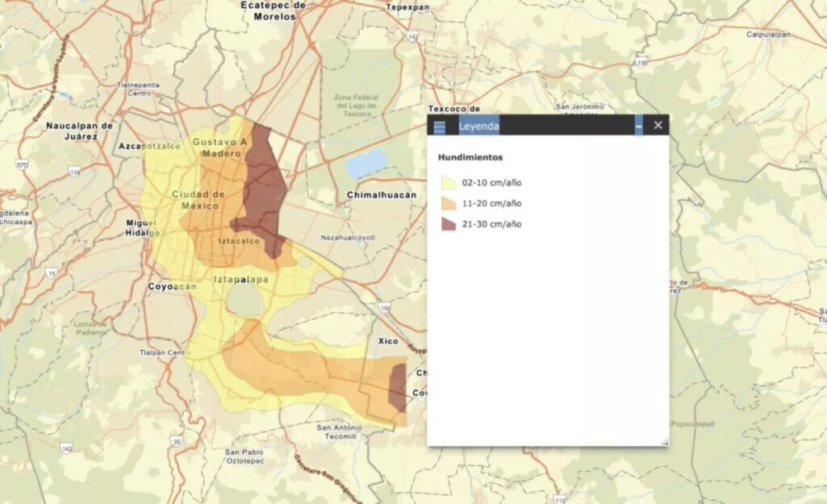Select the orange 11-20 cm/año legend swatch
Screen dimensions: 827x504
tap(448, 203)
